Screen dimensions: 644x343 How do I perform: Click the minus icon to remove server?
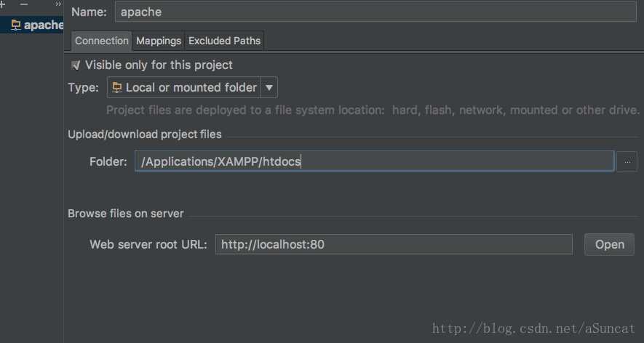point(23,4)
